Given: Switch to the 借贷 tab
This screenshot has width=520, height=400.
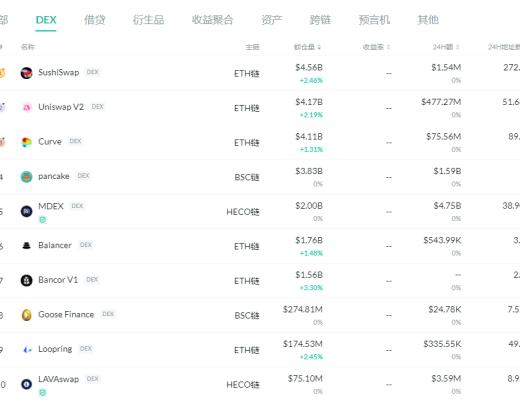Looking at the screenshot, I should pyautogui.click(x=95, y=20).
